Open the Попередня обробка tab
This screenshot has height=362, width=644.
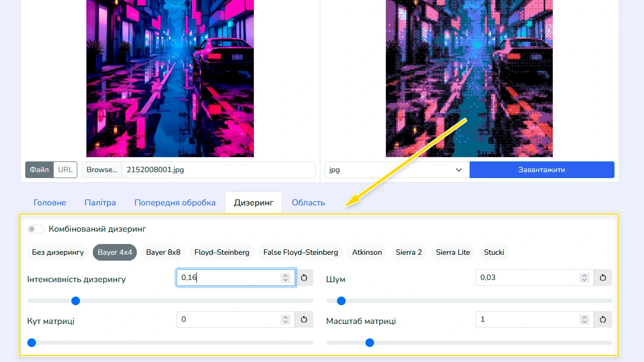coord(175,203)
